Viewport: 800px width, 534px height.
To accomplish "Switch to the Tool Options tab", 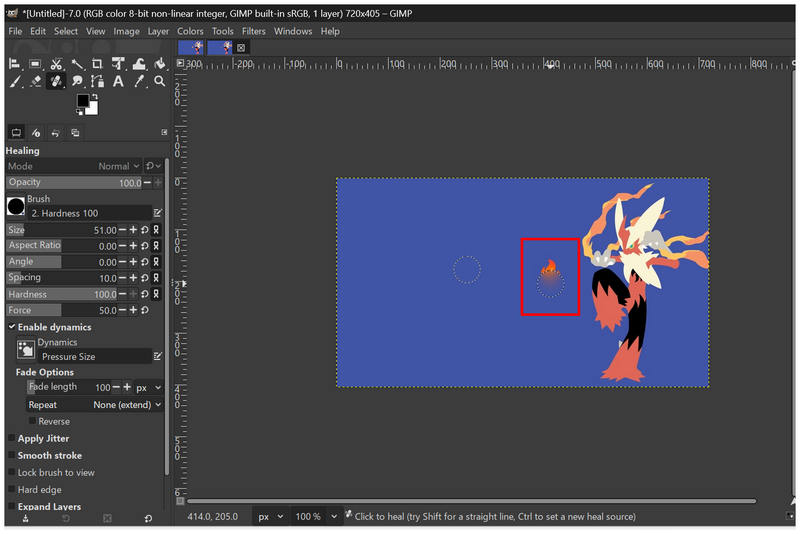I will pos(16,133).
